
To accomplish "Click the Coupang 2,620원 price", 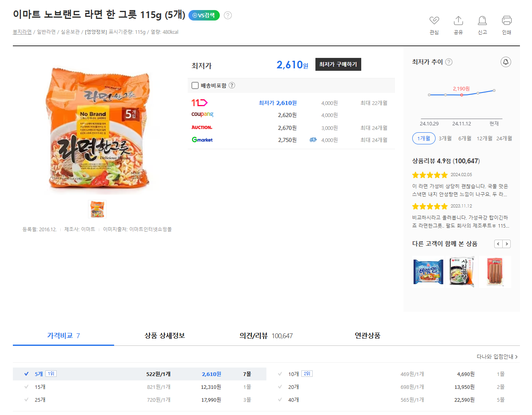I will [287, 115].
